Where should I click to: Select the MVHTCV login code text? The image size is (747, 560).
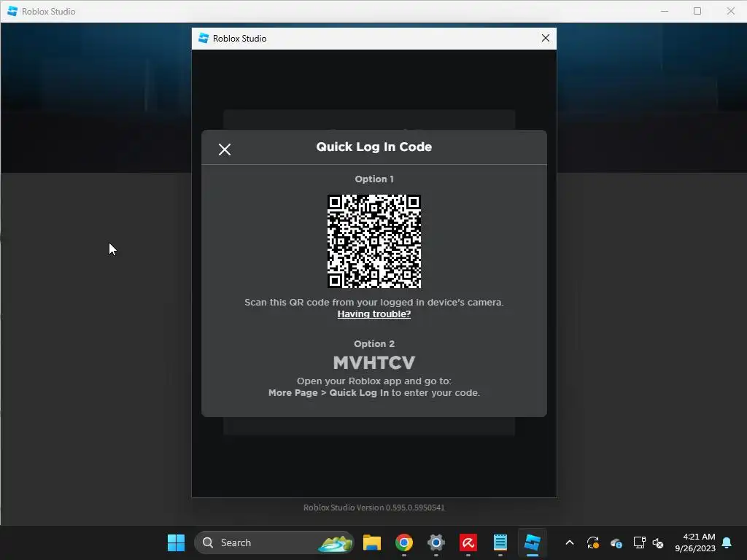click(x=374, y=363)
